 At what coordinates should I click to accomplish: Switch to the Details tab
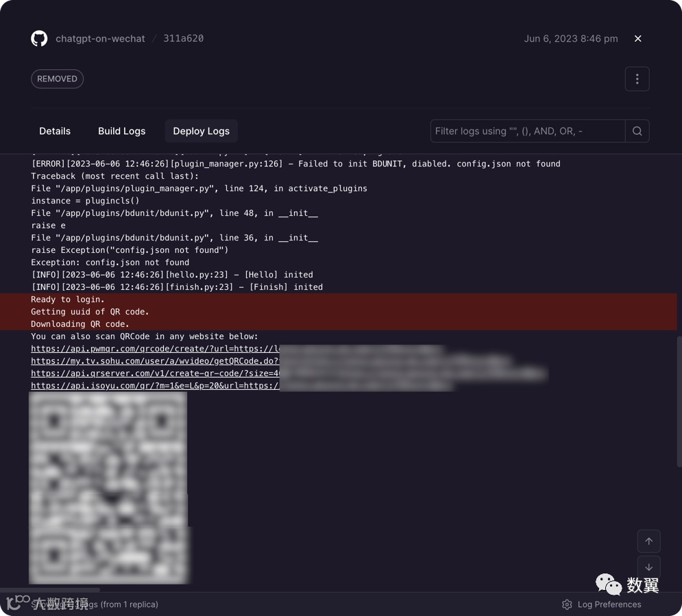tap(55, 131)
